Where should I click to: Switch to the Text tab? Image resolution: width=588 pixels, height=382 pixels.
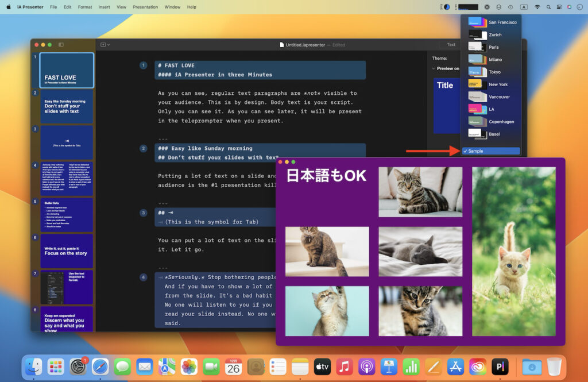[x=451, y=44]
